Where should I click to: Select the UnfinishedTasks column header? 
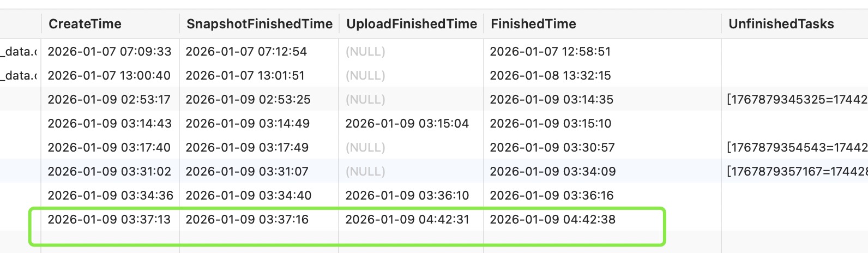781,24
